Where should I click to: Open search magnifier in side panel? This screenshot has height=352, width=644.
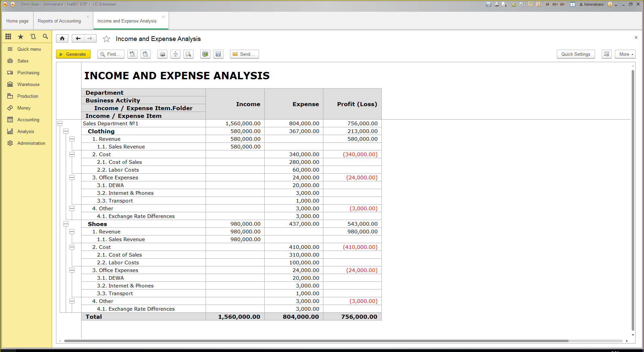pyautogui.click(x=45, y=37)
